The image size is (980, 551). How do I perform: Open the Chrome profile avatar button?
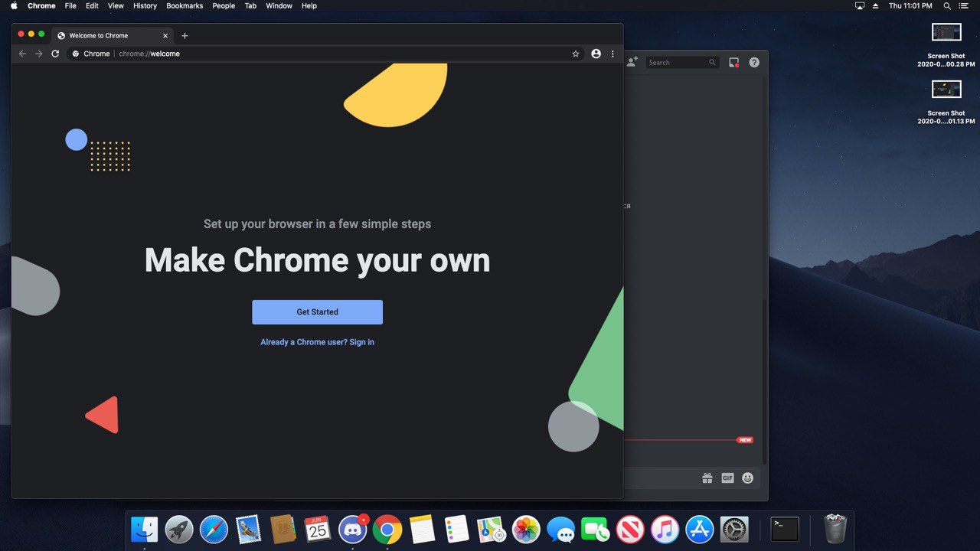596,54
